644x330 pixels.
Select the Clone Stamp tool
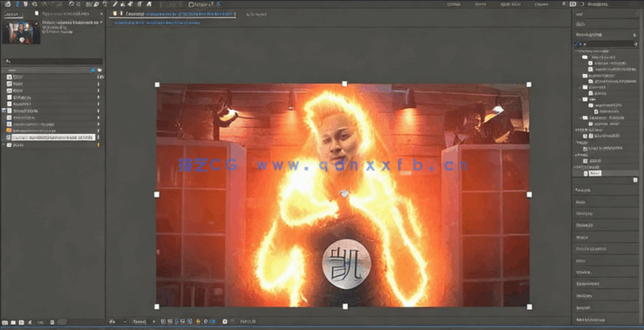tap(123, 4)
